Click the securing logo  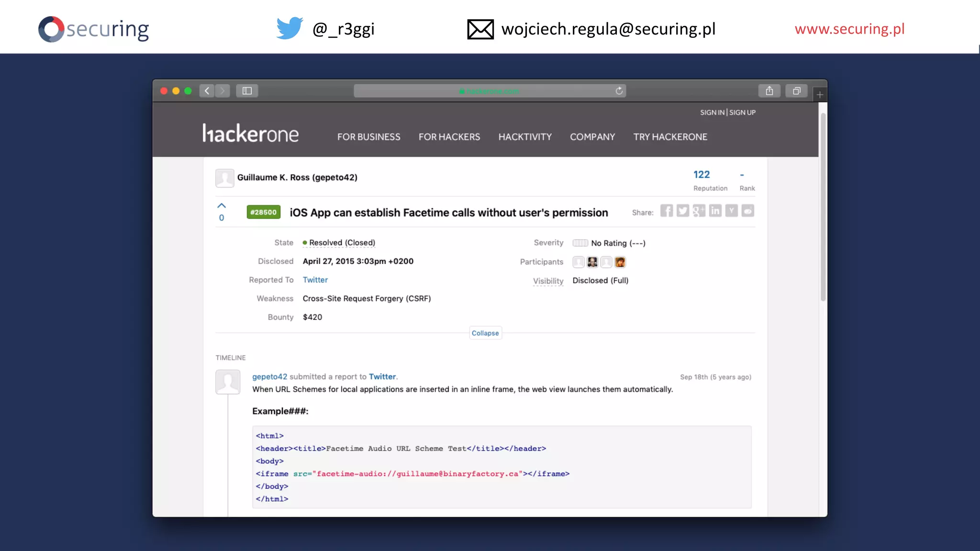94,29
